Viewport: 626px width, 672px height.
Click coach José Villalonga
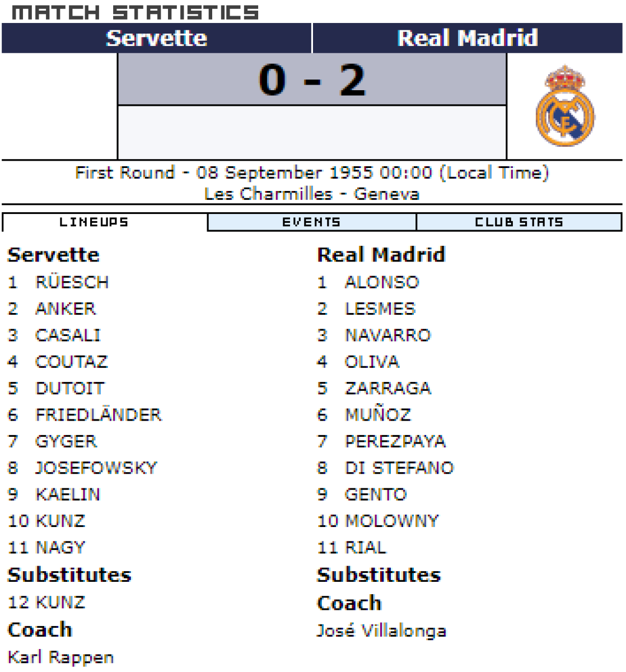pos(381,631)
